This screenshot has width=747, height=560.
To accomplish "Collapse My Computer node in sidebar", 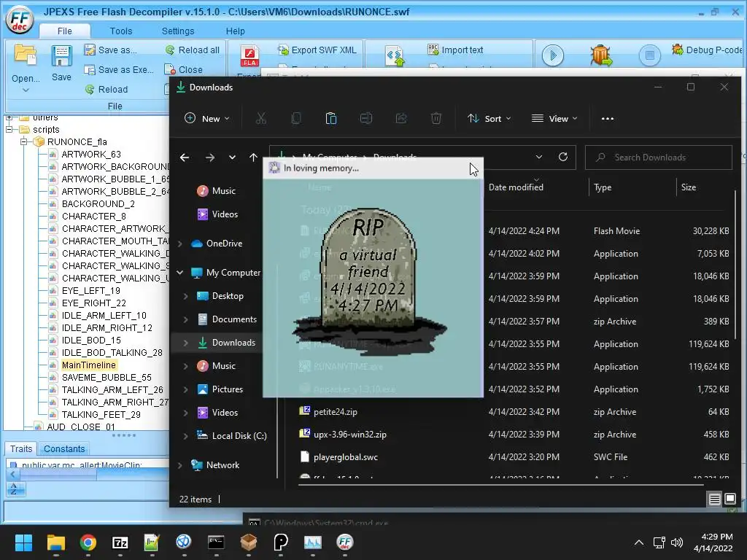I will (x=180, y=273).
